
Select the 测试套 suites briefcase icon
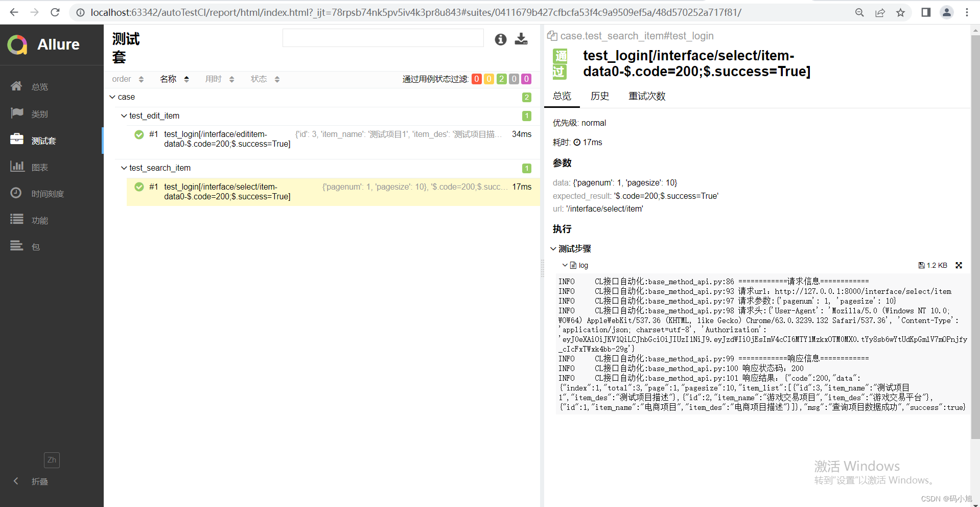(17, 140)
